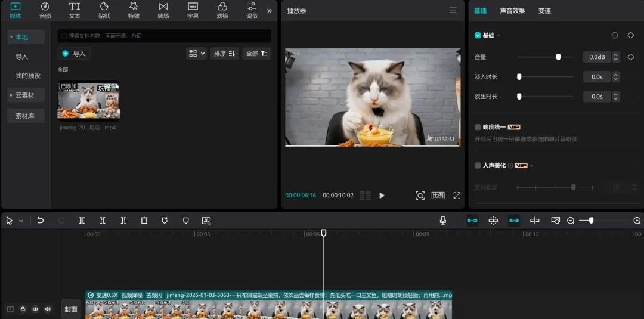Image resolution: width=644 pixels, height=319 pixels.
Task: Toggle the 基础 checkbox
Action: [x=478, y=36]
